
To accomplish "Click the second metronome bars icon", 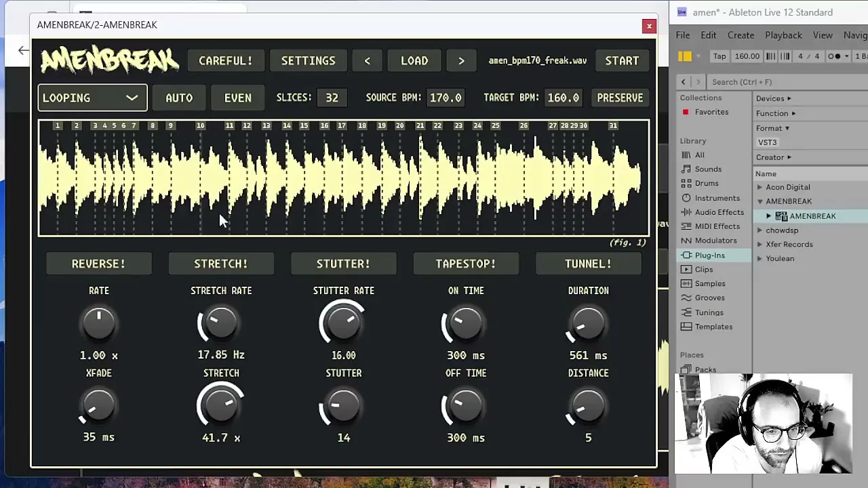I will point(785,56).
